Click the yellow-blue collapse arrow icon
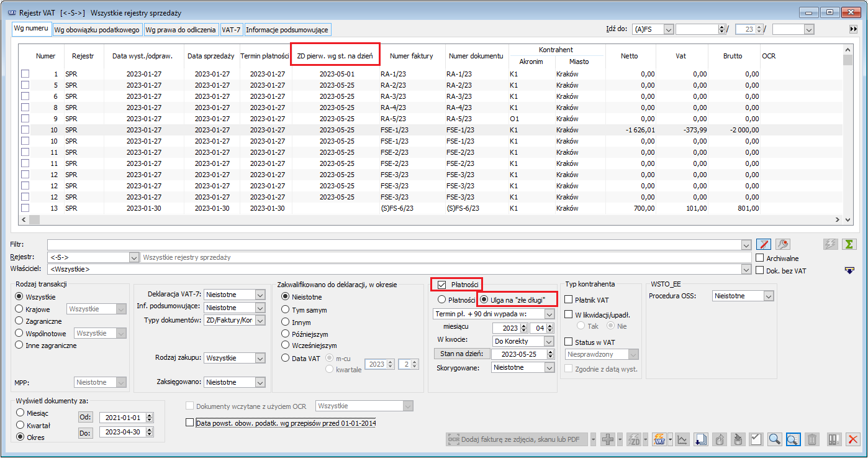Screen dimensions: 868x458 pos(849,270)
